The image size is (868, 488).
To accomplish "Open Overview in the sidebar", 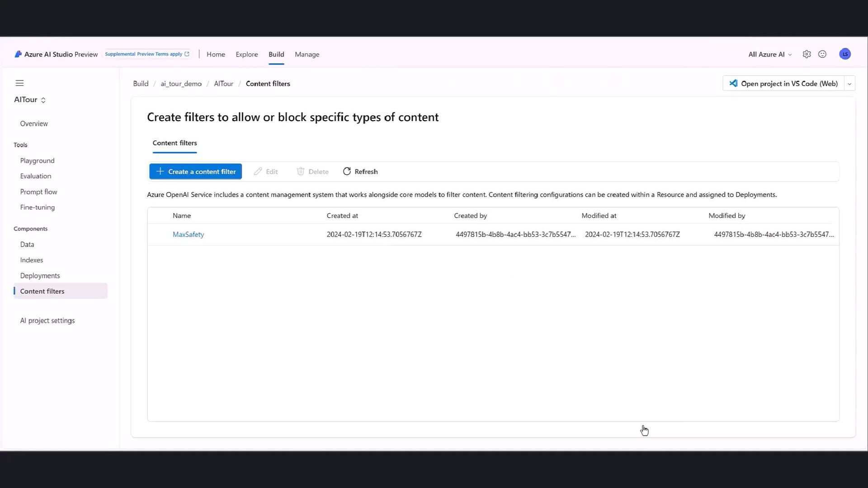I will pos(34,123).
